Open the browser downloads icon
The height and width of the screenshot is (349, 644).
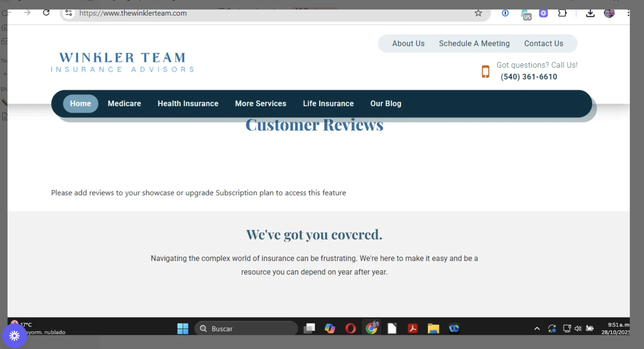(x=590, y=13)
